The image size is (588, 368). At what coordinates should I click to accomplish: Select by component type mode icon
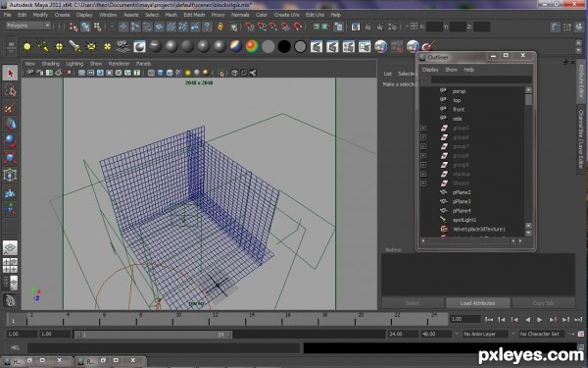[97, 26]
